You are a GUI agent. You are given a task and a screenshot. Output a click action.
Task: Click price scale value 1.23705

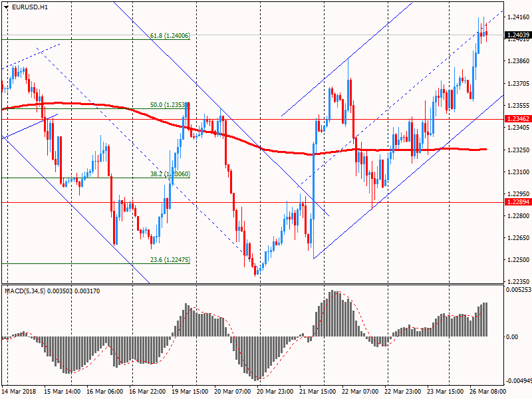pos(519,84)
